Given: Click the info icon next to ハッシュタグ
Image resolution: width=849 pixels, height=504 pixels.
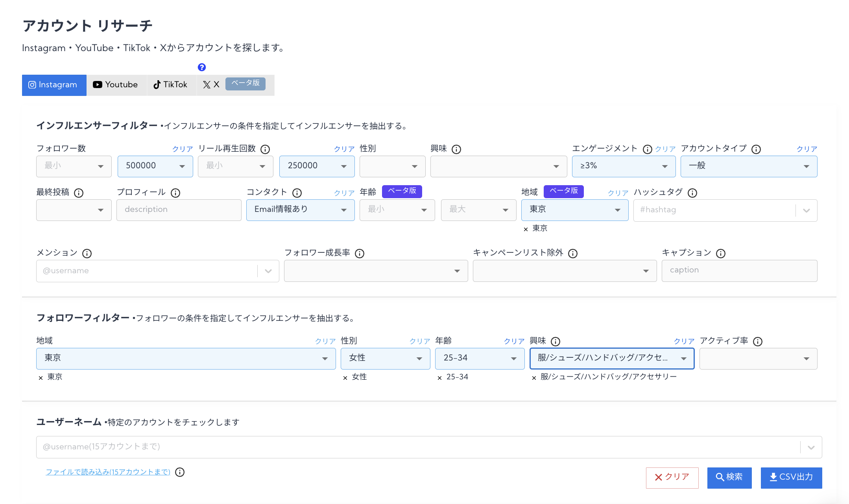Looking at the screenshot, I should [692, 193].
